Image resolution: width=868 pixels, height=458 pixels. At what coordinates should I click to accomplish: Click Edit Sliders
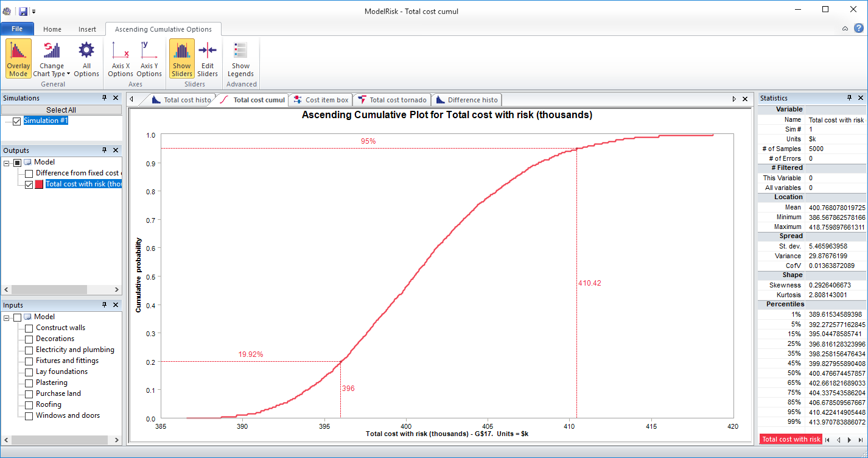(207, 58)
